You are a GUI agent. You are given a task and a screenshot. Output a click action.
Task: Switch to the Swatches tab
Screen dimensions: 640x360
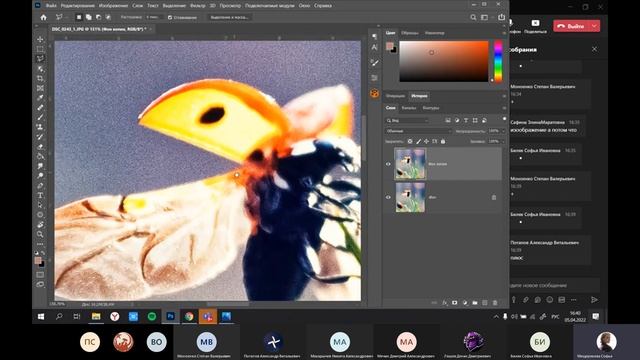409,33
